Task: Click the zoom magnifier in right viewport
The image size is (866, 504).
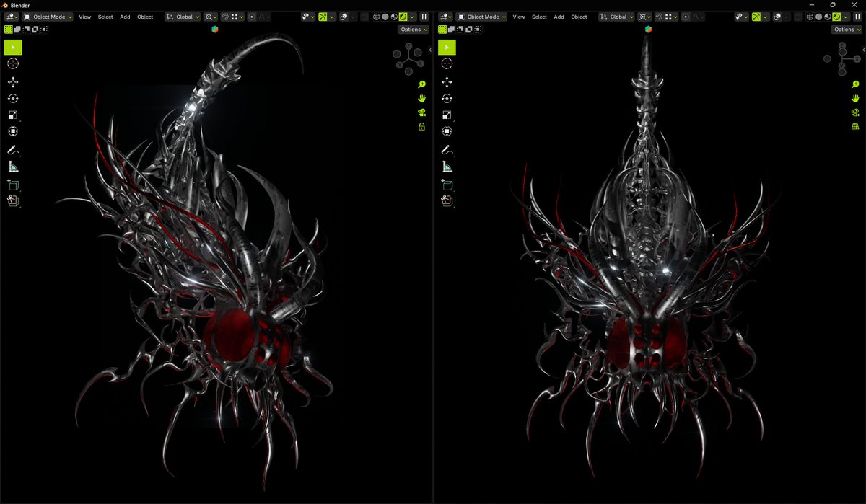Action: tap(856, 84)
